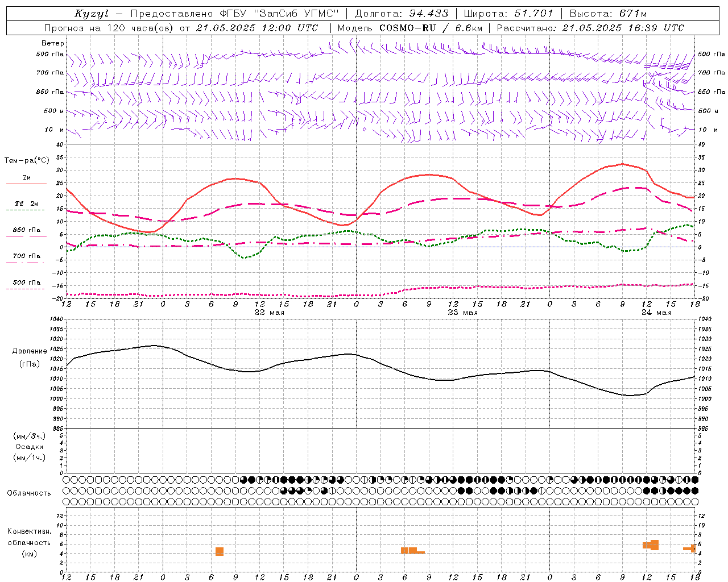Image resolution: width=728 pixels, height=582 pixels.
Task: Click the "(мм/3ч.)" precipitation unit label
Action: tap(30, 436)
